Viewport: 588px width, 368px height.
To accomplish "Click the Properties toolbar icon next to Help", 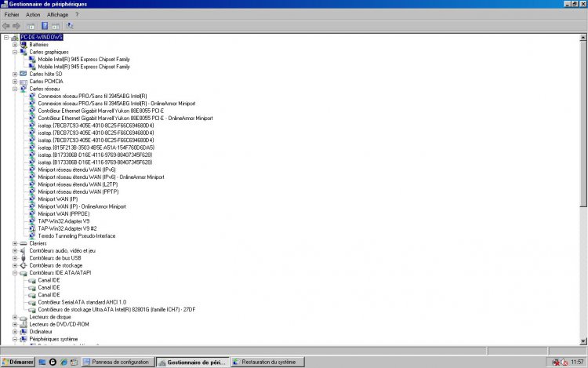I will tap(56, 26).
